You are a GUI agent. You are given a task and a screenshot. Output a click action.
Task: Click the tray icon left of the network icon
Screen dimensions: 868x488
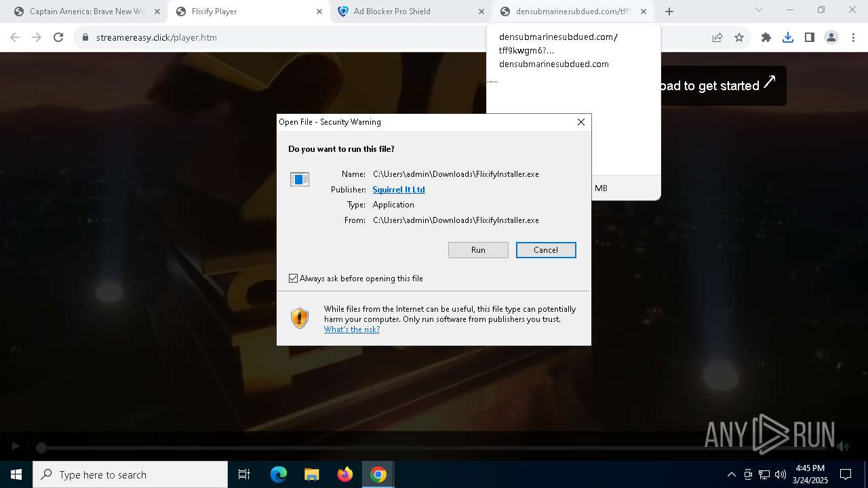748,474
